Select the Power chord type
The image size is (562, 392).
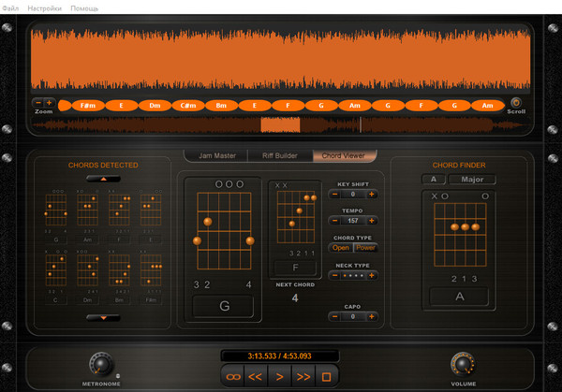(x=365, y=248)
